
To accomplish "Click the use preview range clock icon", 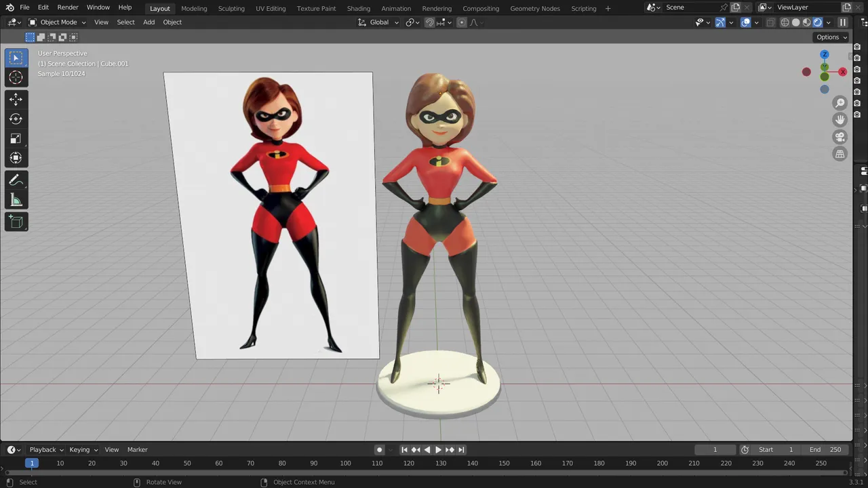I will click(745, 450).
